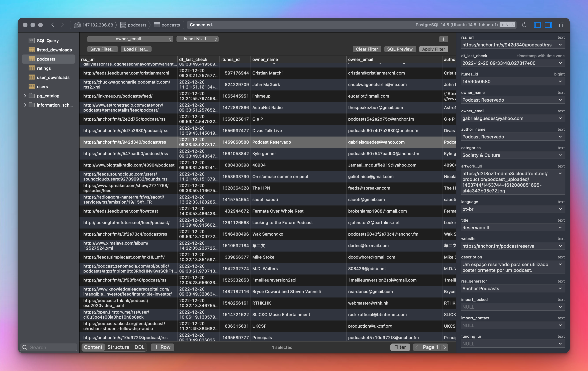588x371 pixels.
Task: Expand the pg_catalog schema
Action: pos(25,96)
